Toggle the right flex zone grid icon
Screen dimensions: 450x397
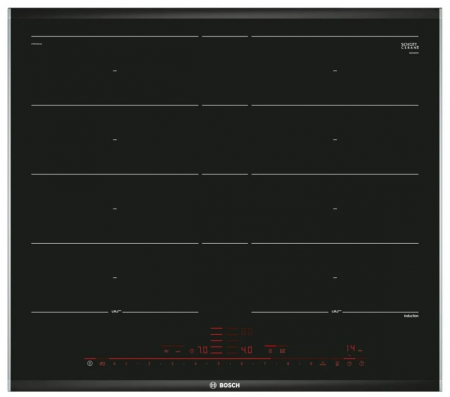coord(283,351)
